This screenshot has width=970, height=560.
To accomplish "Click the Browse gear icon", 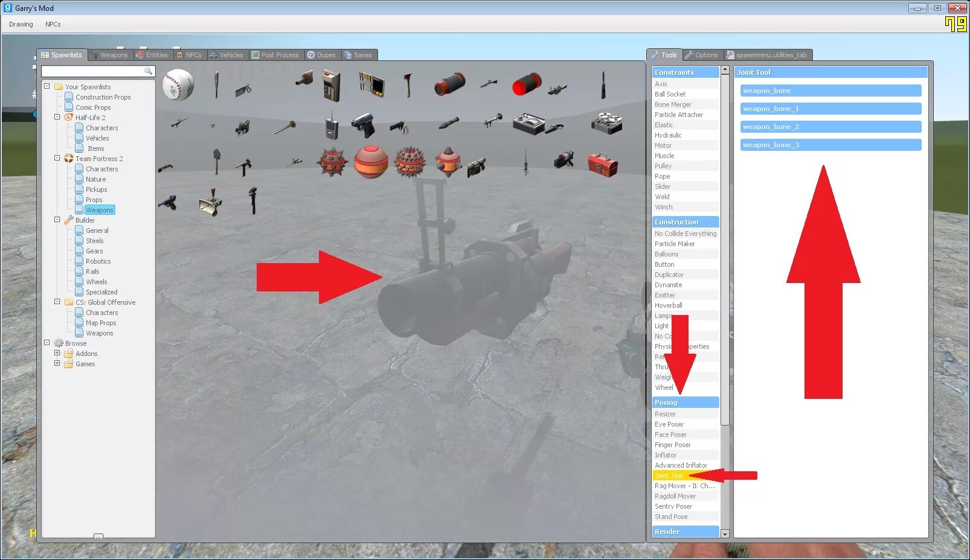I will click(x=59, y=343).
